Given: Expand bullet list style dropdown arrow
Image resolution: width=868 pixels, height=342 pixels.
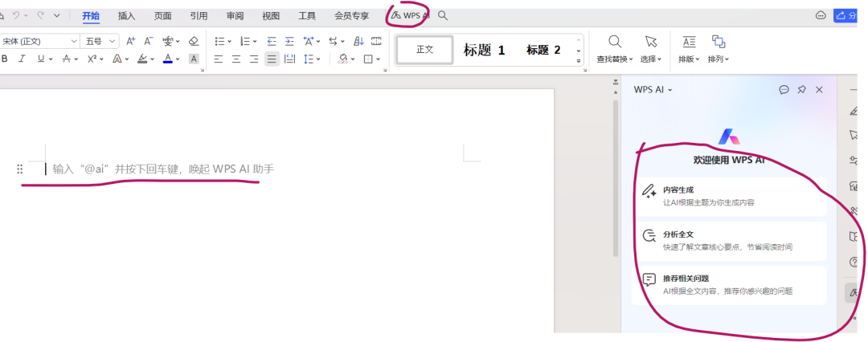Looking at the screenshot, I should tap(229, 41).
